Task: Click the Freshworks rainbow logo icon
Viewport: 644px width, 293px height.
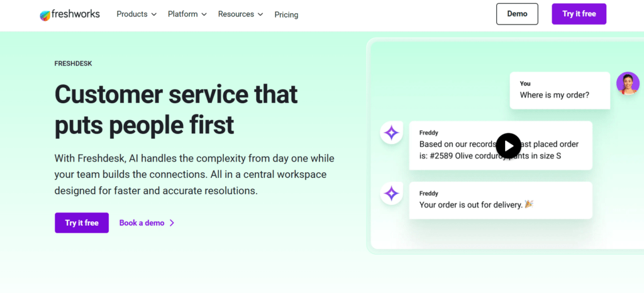Action: click(x=45, y=14)
